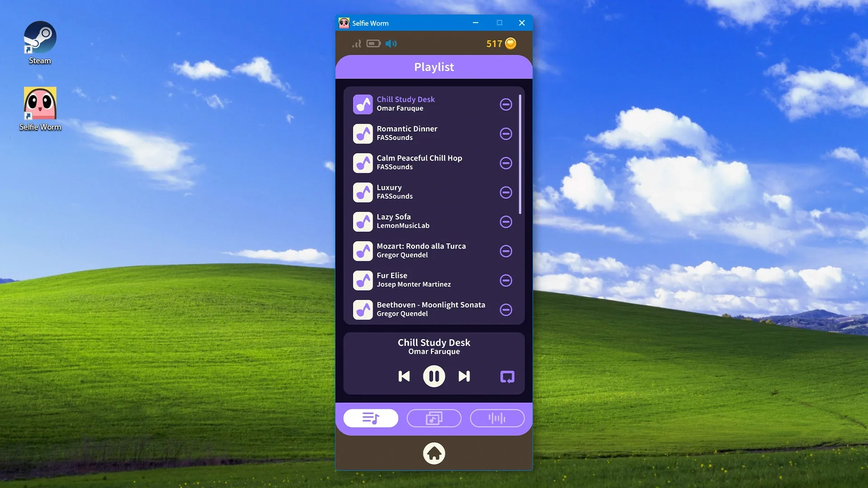Select the playlist tab at bottom

371,418
